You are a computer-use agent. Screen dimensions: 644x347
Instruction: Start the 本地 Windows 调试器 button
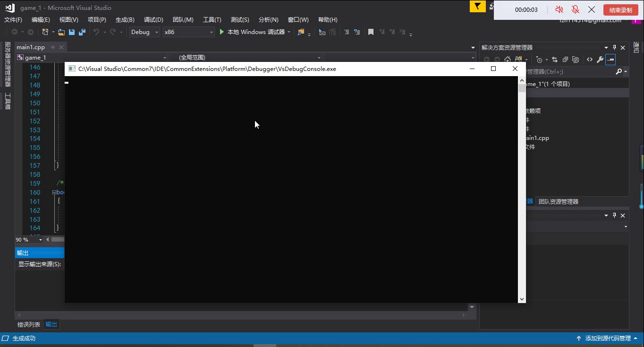click(252, 32)
